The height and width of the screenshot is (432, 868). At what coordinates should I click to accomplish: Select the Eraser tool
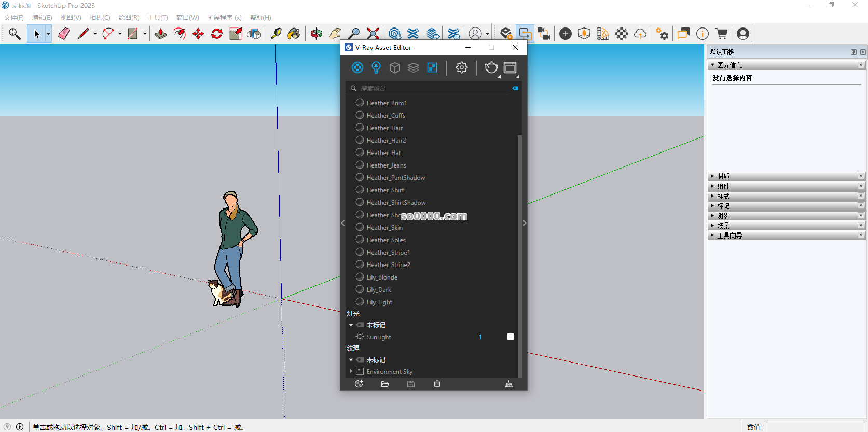point(64,34)
